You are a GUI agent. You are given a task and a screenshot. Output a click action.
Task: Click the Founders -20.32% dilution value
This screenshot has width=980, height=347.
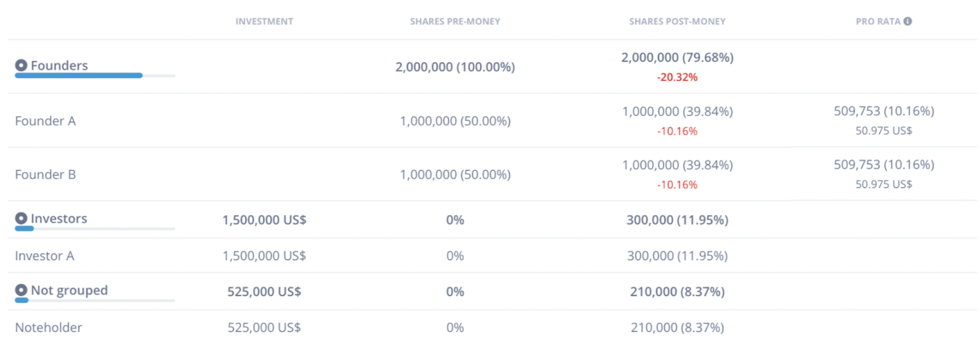coord(677,77)
